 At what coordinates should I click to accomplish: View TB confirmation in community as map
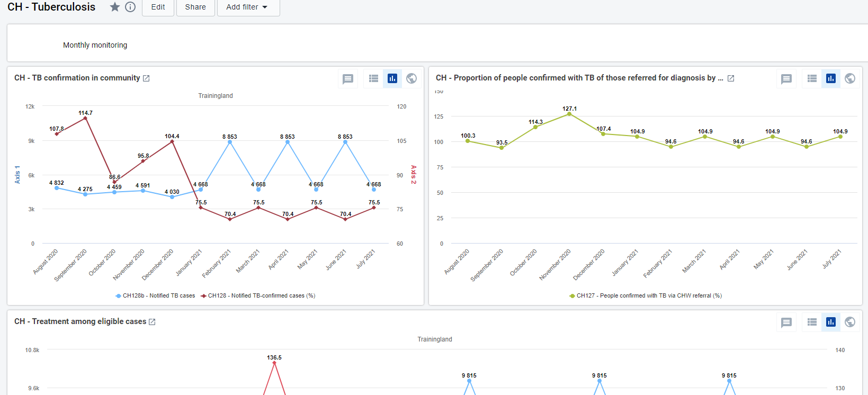click(411, 78)
